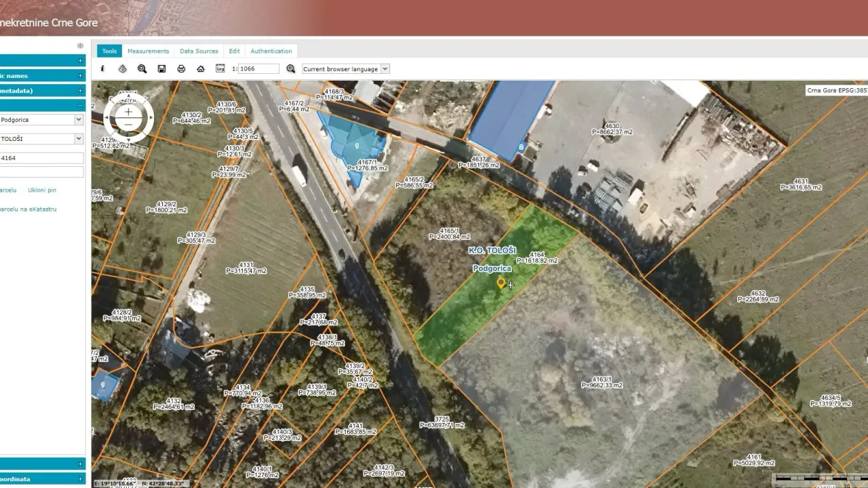
Task: Click parcel label 4168/3 P=114,47 m2
Action: click(334, 94)
